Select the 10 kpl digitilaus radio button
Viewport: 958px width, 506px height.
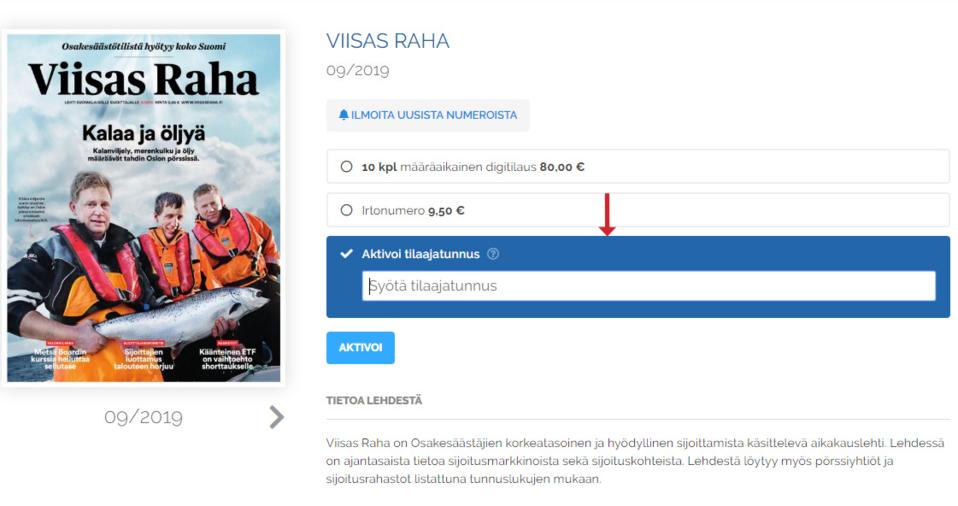coord(346,167)
